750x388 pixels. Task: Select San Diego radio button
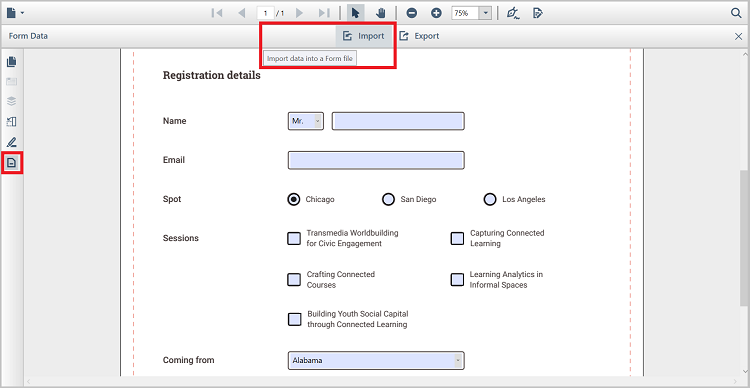(x=388, y=199)
